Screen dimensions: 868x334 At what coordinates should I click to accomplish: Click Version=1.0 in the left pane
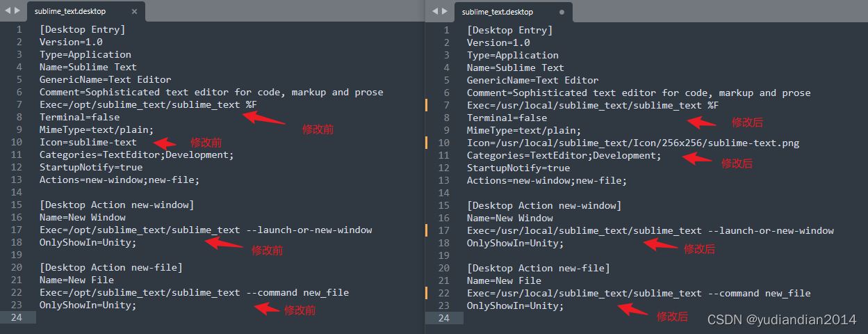click(x=71, y=42)
